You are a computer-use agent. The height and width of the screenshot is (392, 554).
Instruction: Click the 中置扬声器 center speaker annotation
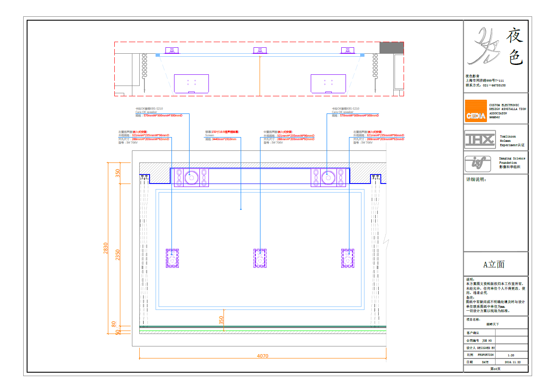point(289,137)
